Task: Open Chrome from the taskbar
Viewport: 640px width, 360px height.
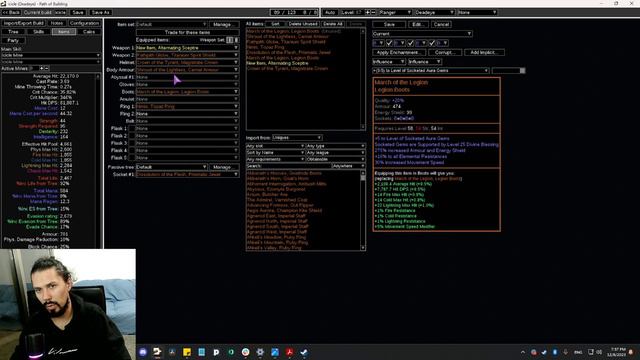Action: [245, 352]
